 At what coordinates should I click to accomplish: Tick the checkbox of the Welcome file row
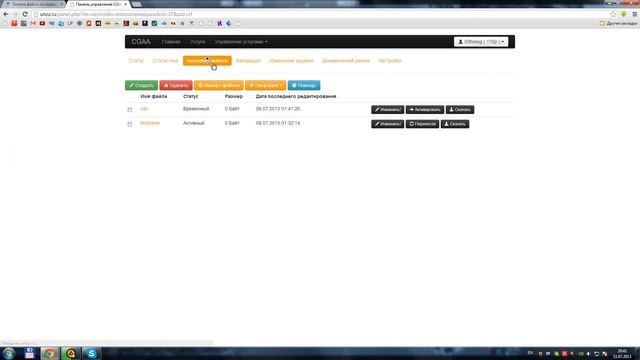[130, 124]
